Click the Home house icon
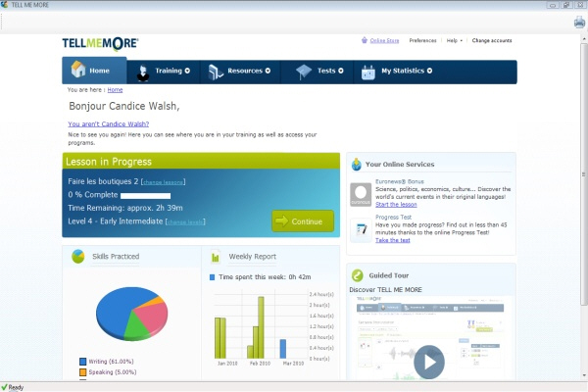588x392 pixels. pyautogui.click(x=78, y=70)
